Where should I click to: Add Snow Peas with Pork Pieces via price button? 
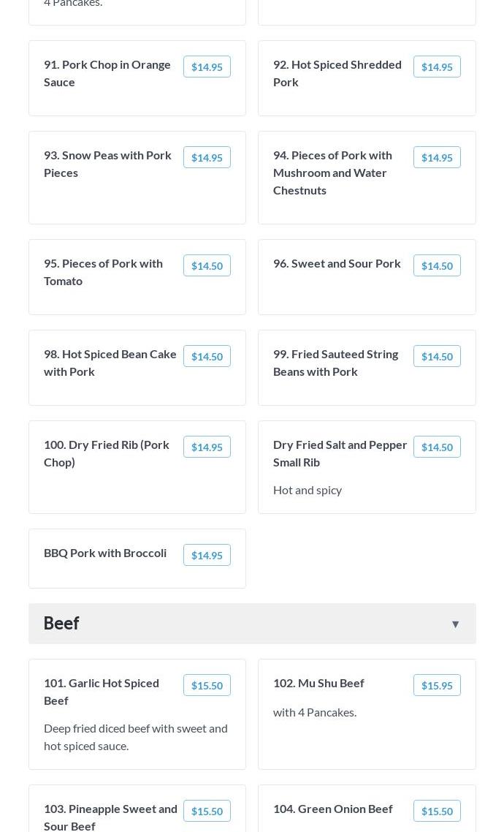coord(207,157)
